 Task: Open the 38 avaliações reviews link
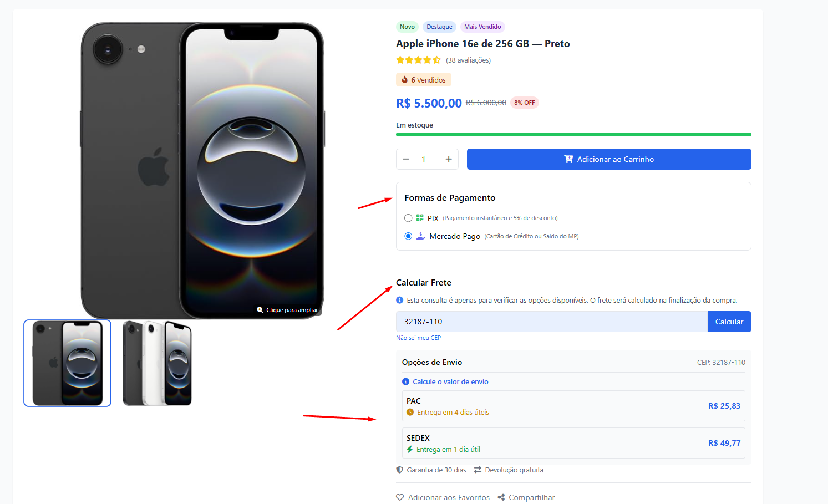468,60
